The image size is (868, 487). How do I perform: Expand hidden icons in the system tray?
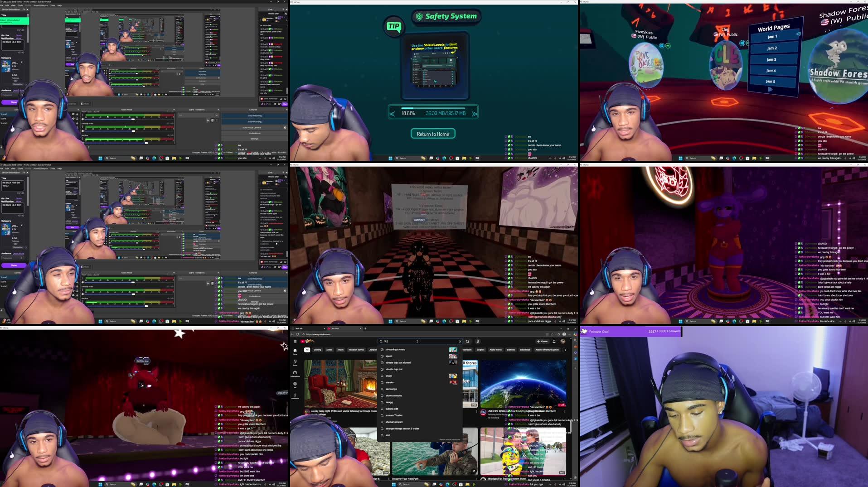[551, 484]
